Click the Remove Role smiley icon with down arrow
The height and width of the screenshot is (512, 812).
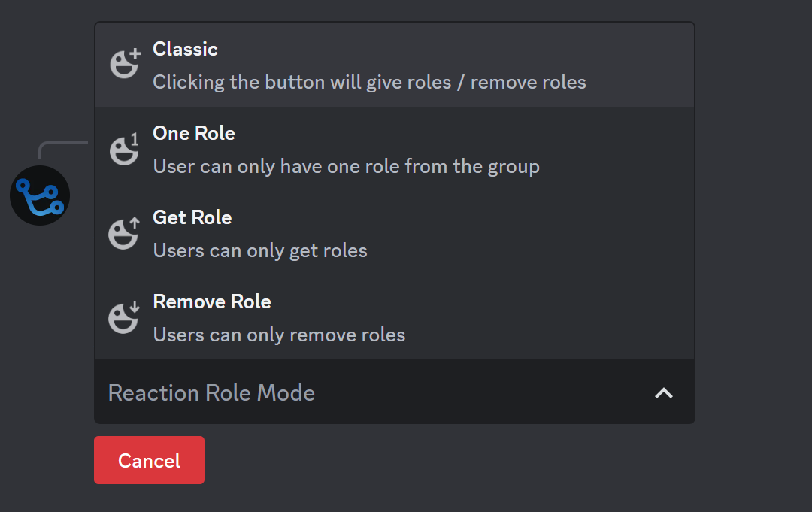[x=125, y=317]
